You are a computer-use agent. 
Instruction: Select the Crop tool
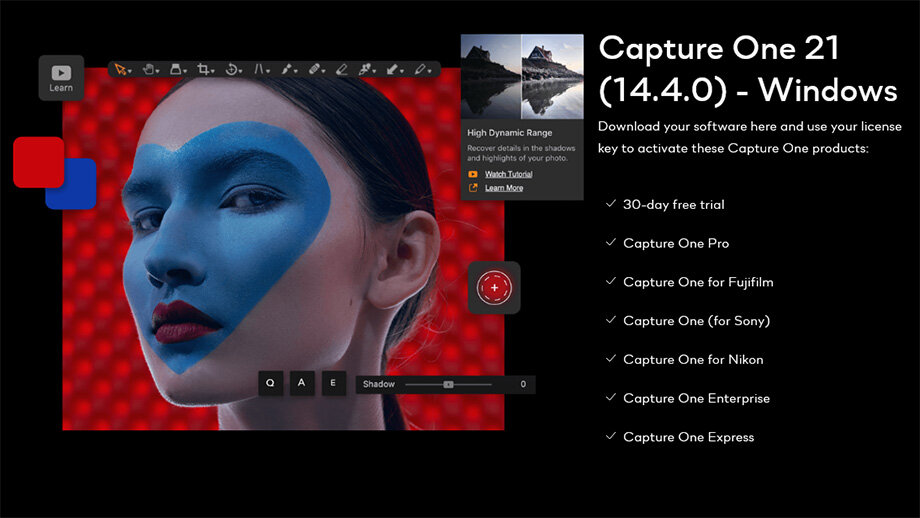coord(203,69)
